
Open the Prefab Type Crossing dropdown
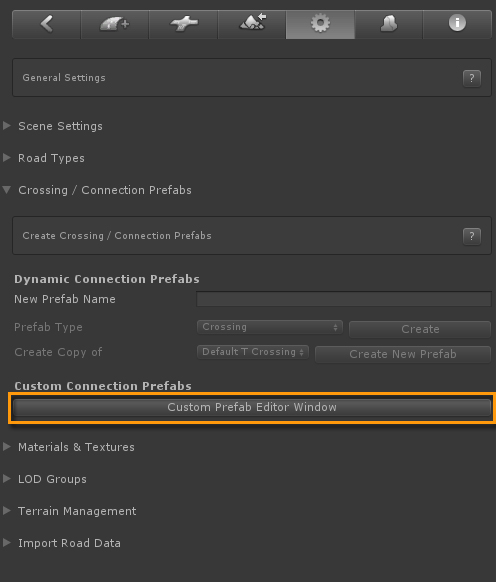270,327
